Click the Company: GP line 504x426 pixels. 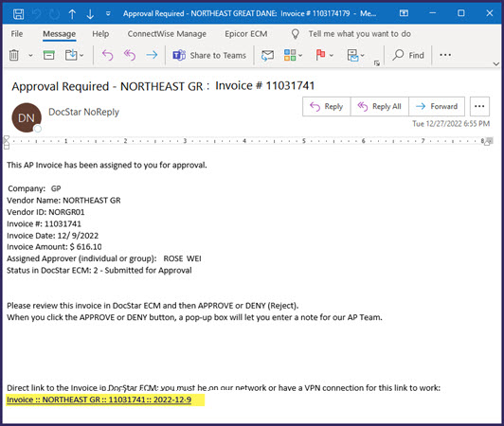pos(34,188)
